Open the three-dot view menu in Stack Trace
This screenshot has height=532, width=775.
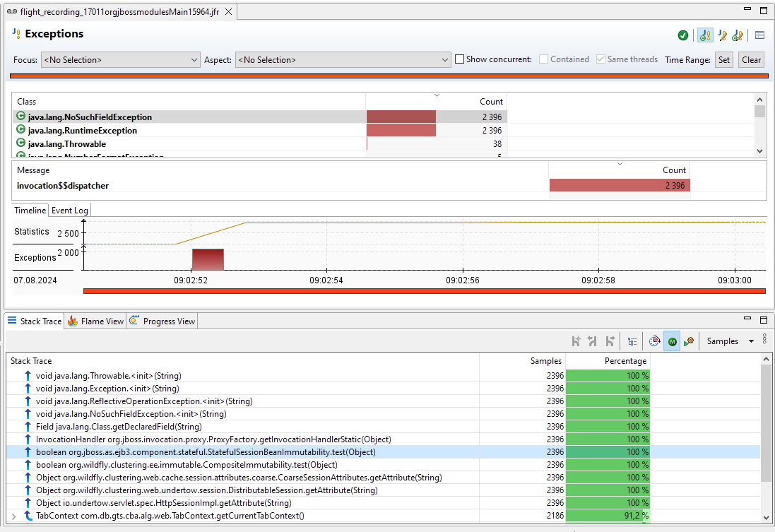(764, 340)
